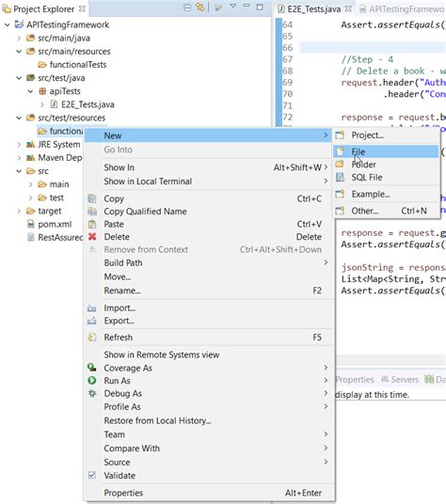The width and height of the screenshot is (446, 504).
Task: Click Properties in the context menu
Action: coord(208,493)
